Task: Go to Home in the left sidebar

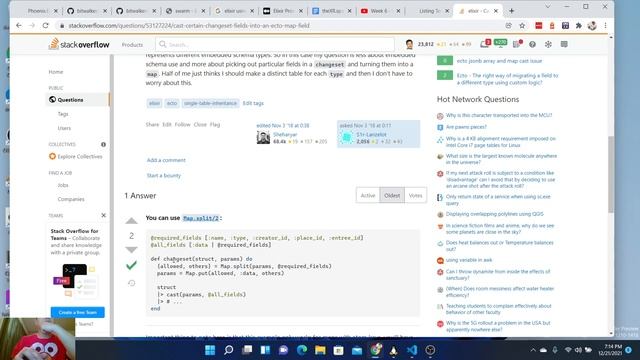Action: point(56,72)
